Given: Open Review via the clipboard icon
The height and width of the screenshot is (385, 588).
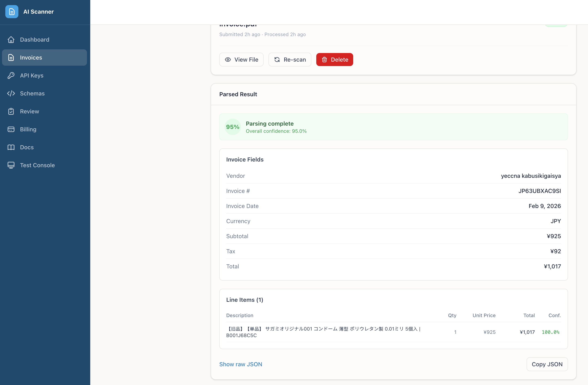Looking at the screenshot, I should [x=11, y=111].
